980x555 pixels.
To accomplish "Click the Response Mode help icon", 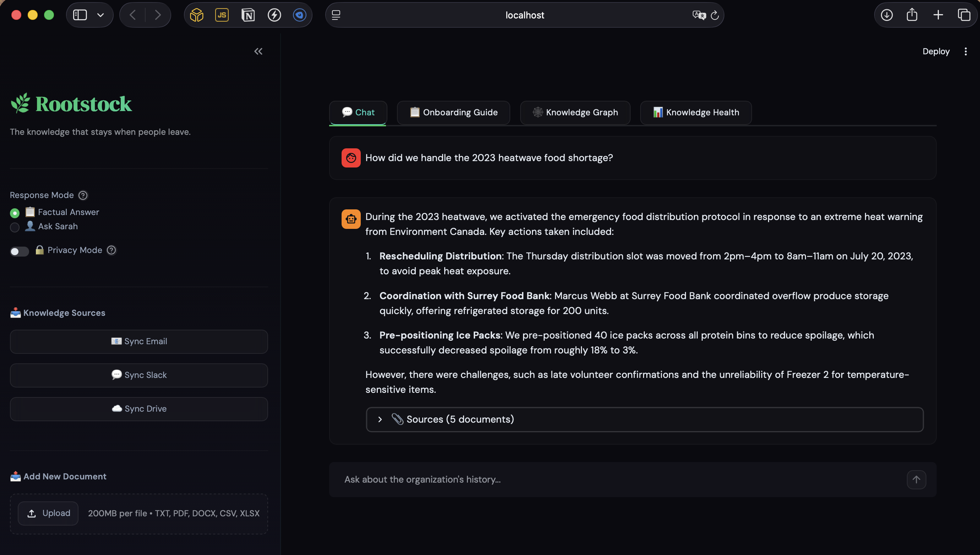I will pyautogui.click(x=83, y=195).
